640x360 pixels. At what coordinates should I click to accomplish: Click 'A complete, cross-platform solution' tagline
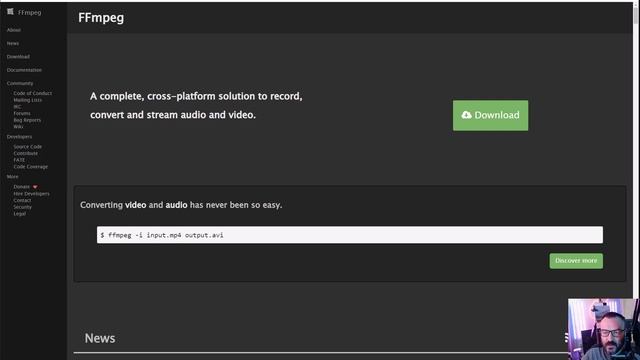pyautogui.click(x=196, y=106)
